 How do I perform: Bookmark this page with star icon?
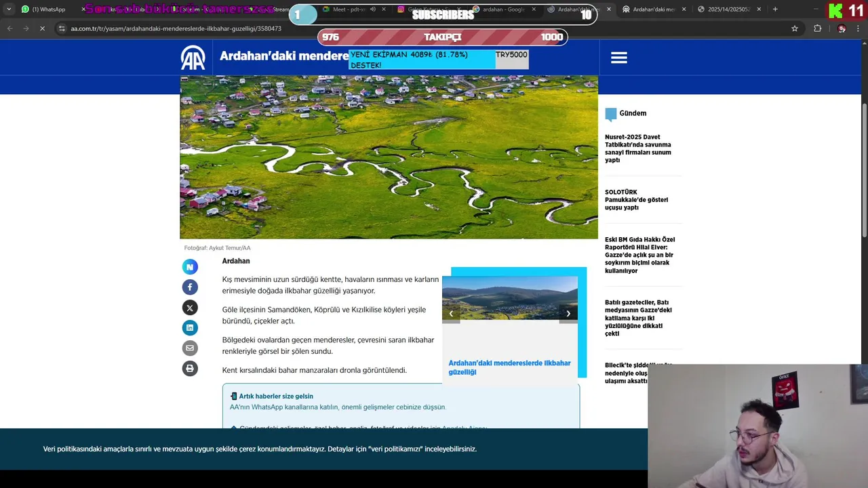click(x=795, y=28)
